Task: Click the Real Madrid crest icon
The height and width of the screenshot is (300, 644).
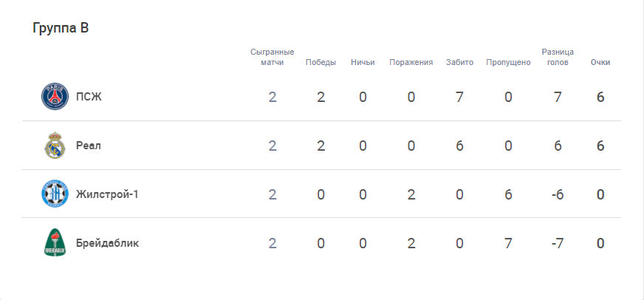Action: 55,146
